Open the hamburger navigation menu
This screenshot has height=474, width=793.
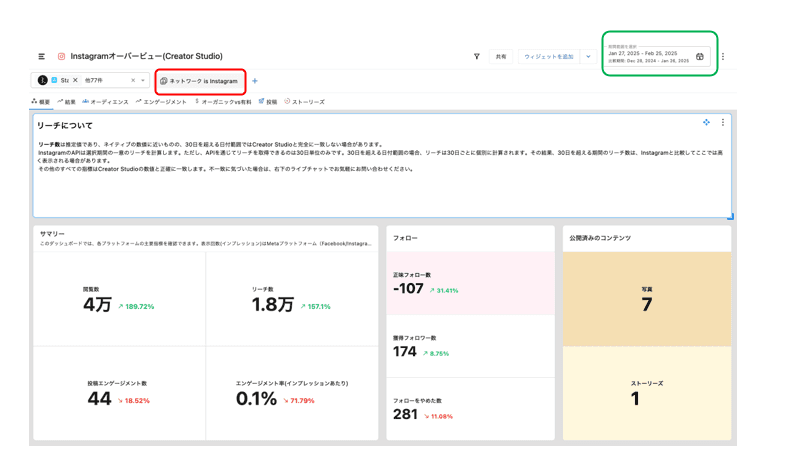point(41,57)
